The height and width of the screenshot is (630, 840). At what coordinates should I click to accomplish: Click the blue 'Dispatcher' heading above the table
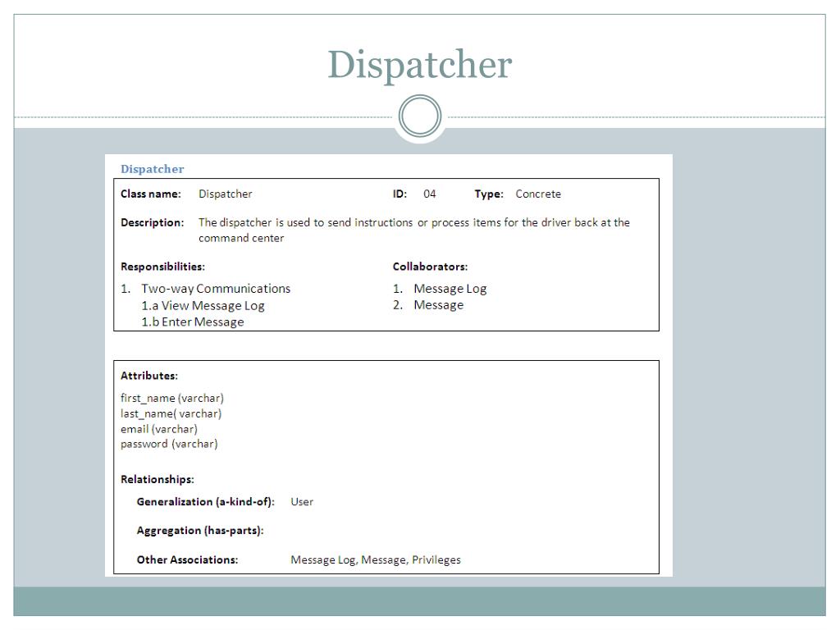pos(152,169)
